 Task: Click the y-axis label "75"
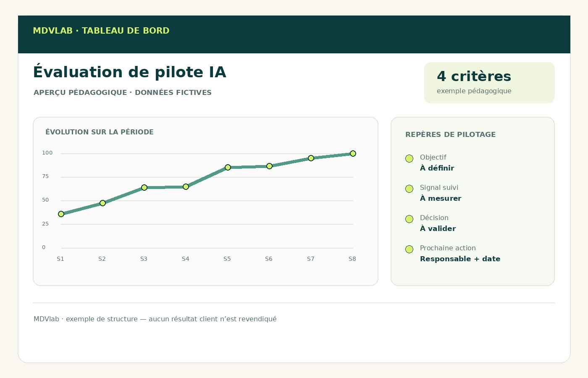(45, 176)
